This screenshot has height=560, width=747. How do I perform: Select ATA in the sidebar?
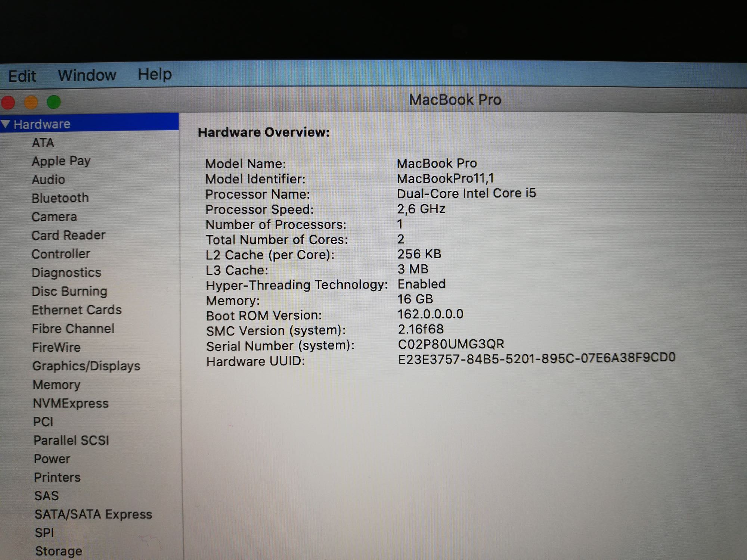[x=43, y=143]
